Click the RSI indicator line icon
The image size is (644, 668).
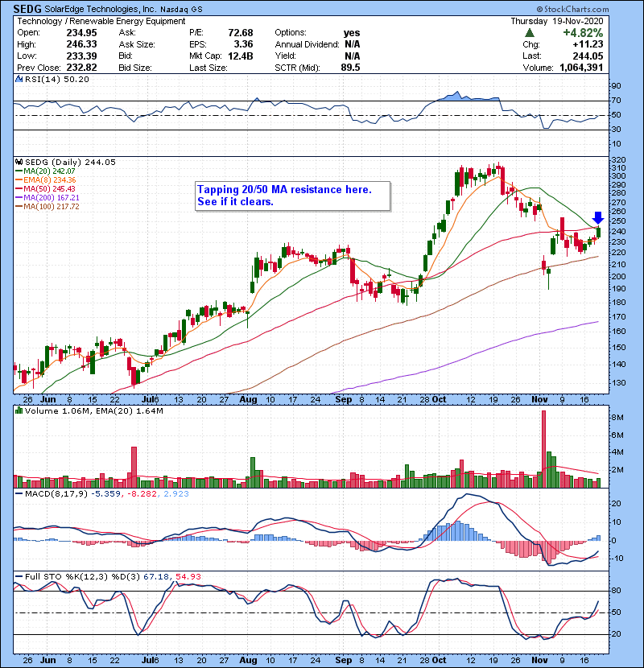tap(19, 79)
